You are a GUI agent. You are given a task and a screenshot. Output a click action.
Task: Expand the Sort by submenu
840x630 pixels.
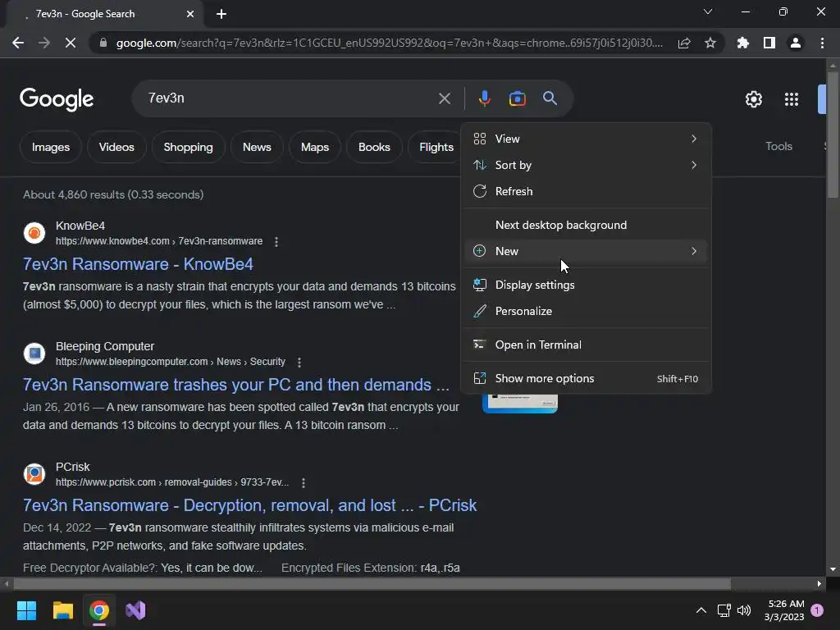586,165
